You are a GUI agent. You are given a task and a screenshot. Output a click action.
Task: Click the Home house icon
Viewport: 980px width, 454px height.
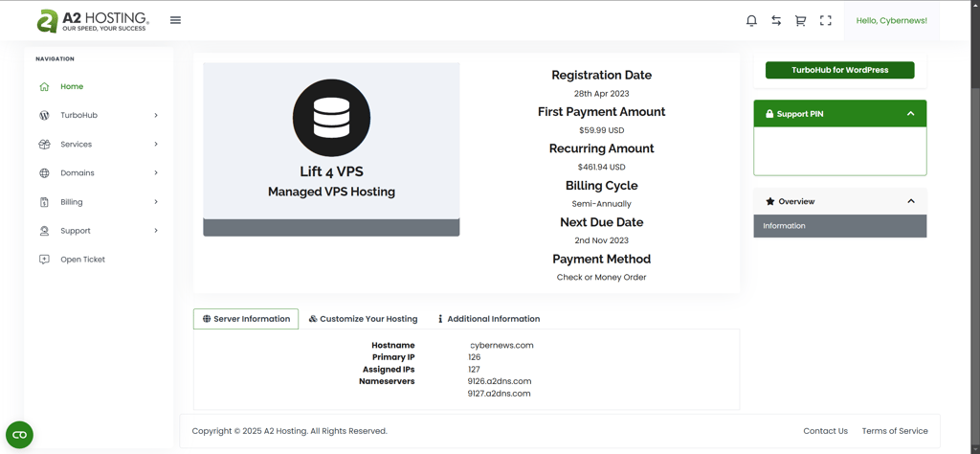(x=44, y=87)
